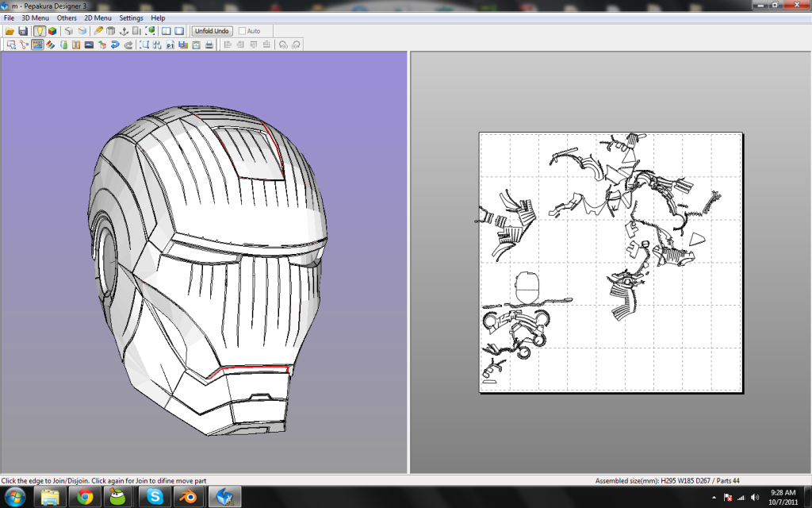Screen dimensions: 812x508
Task: Click the blue floppy with colors export icon
Action: click(183, 44)
